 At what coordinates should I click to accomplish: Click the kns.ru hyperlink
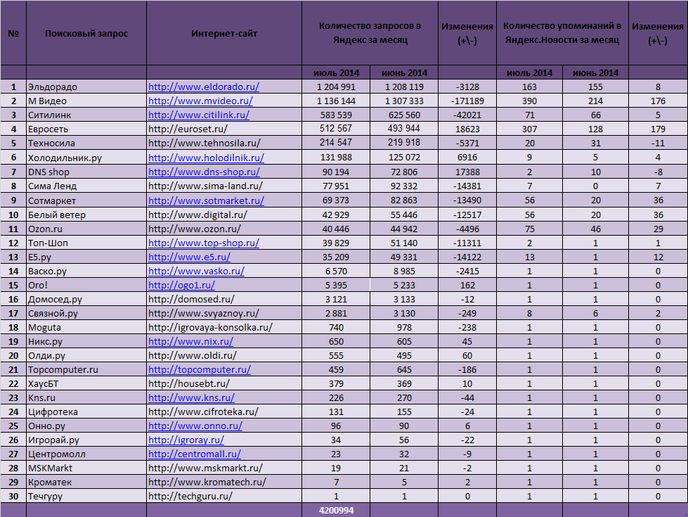coord(191,397)
